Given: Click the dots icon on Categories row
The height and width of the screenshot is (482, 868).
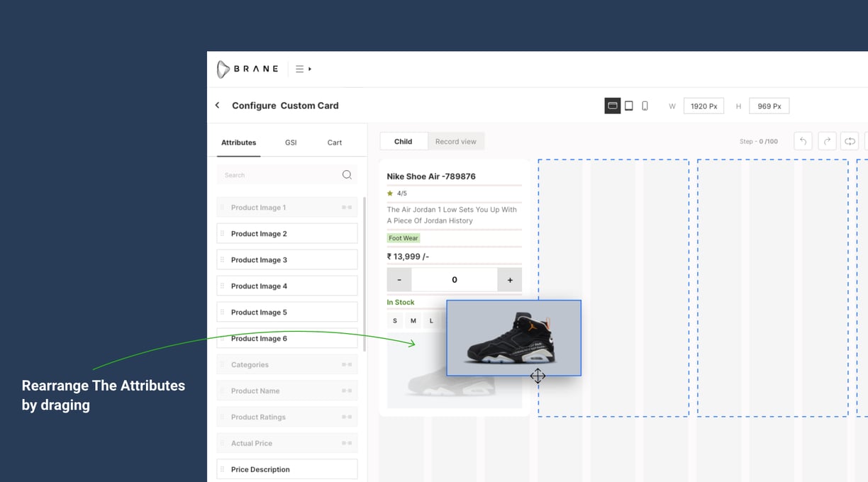Looking at the screenshot, I should click(x=347, y=364).
